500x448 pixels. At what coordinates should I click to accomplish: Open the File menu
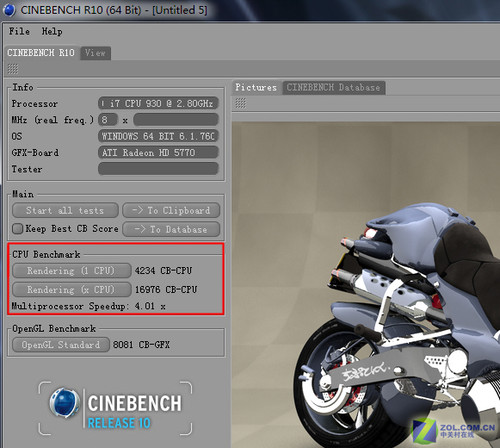19,31
